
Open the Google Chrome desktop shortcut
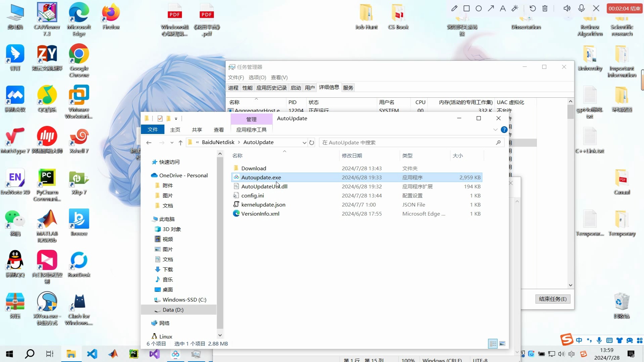(79, 61)
